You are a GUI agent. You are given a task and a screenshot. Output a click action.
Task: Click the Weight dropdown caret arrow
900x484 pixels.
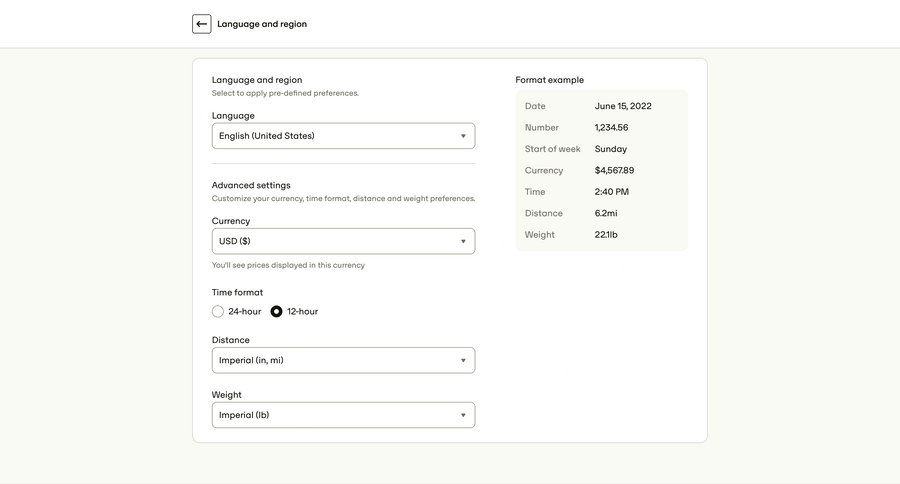click(463, 415)
